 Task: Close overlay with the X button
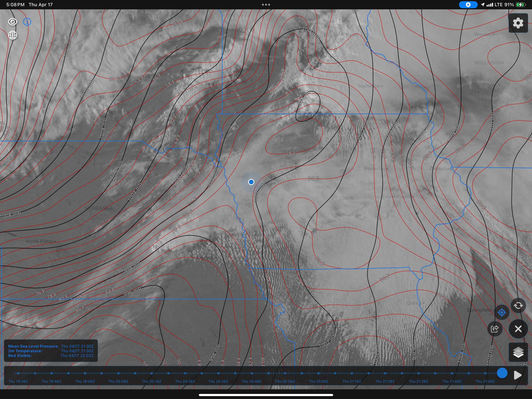tap(518, 329)
